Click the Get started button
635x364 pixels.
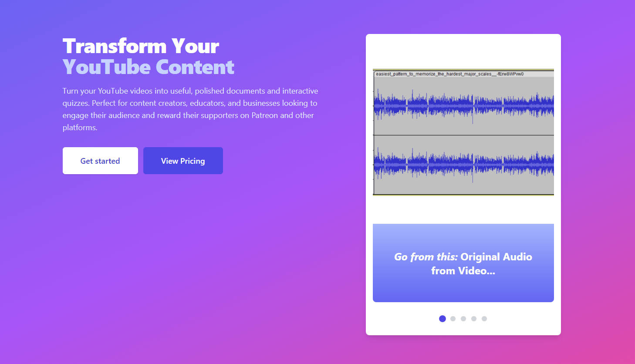pos(100,160)
